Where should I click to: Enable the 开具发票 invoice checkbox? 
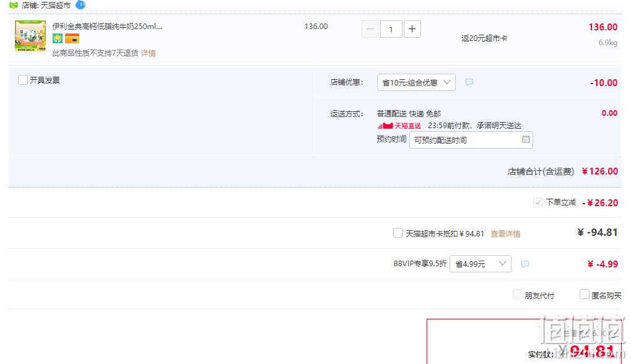(x=23, y=80)
